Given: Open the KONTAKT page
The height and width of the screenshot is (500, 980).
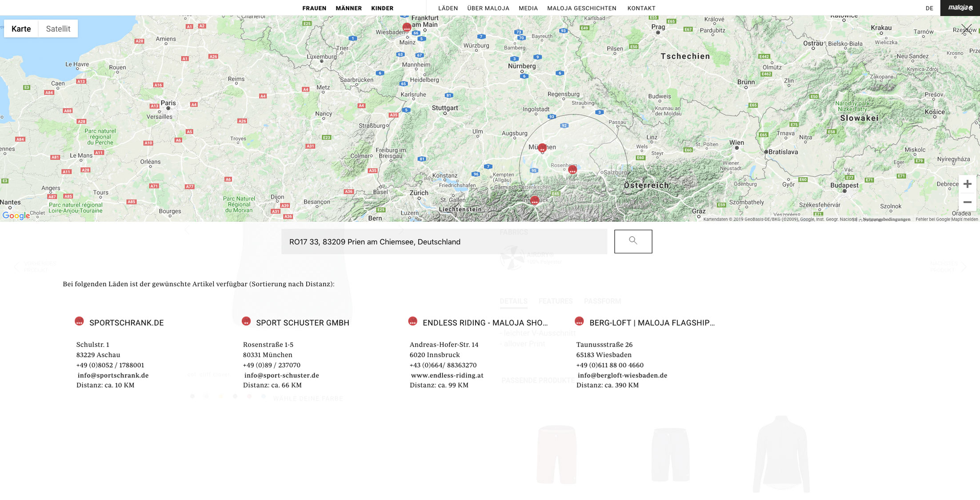Looking at the screenshot, I should [641, 8].
